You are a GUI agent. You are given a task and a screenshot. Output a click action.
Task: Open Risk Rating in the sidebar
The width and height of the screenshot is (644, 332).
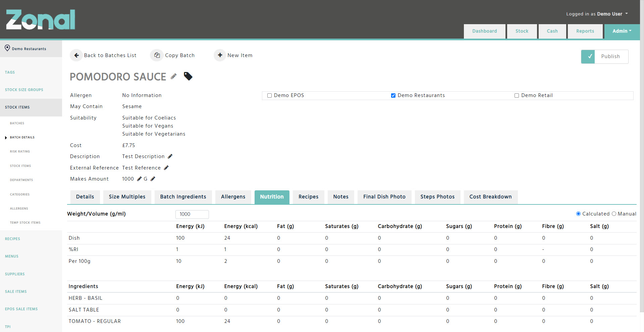(20, 151)
